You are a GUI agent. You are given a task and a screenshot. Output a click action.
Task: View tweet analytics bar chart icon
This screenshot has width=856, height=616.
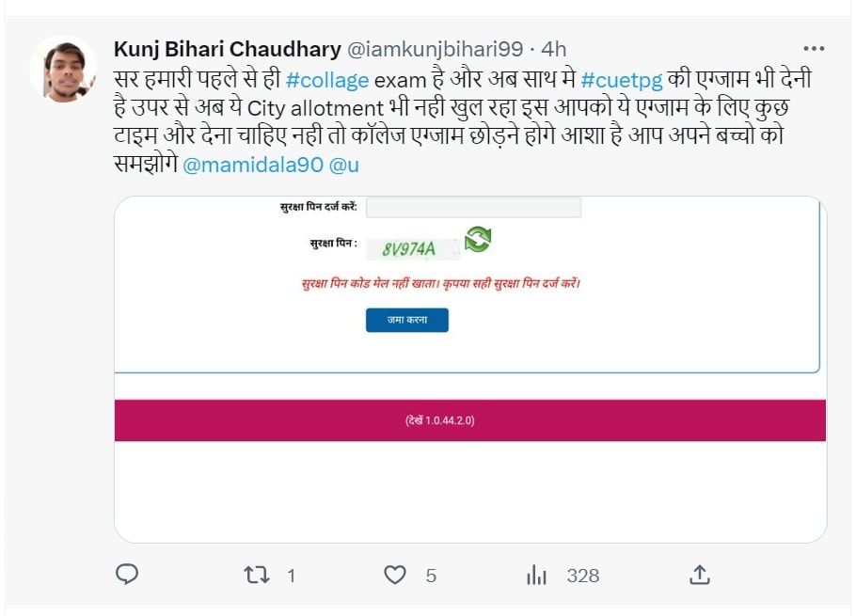(x=537, y=575)
